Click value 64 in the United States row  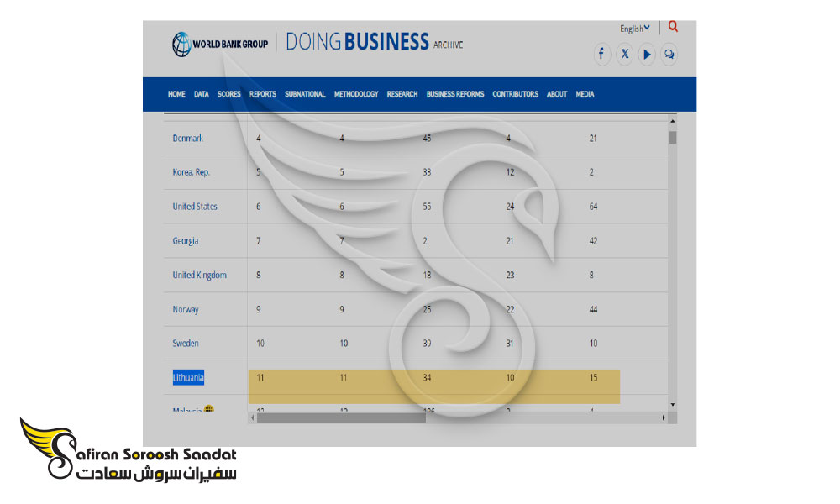coord(593,206)
